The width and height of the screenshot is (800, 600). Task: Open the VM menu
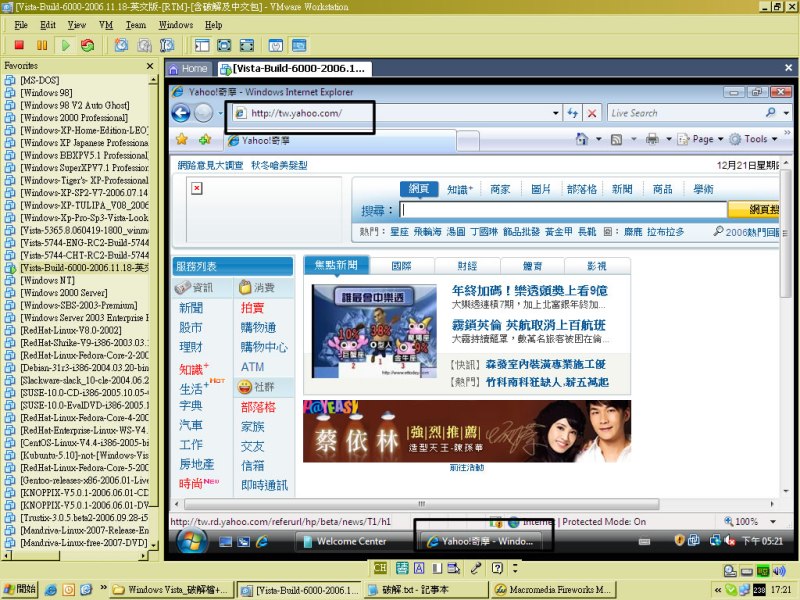106,25
